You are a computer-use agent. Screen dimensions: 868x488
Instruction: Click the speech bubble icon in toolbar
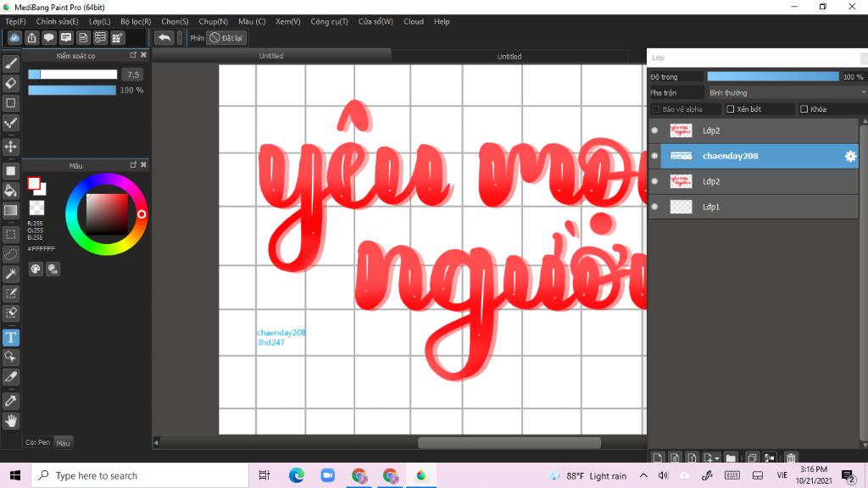[48, 37]
